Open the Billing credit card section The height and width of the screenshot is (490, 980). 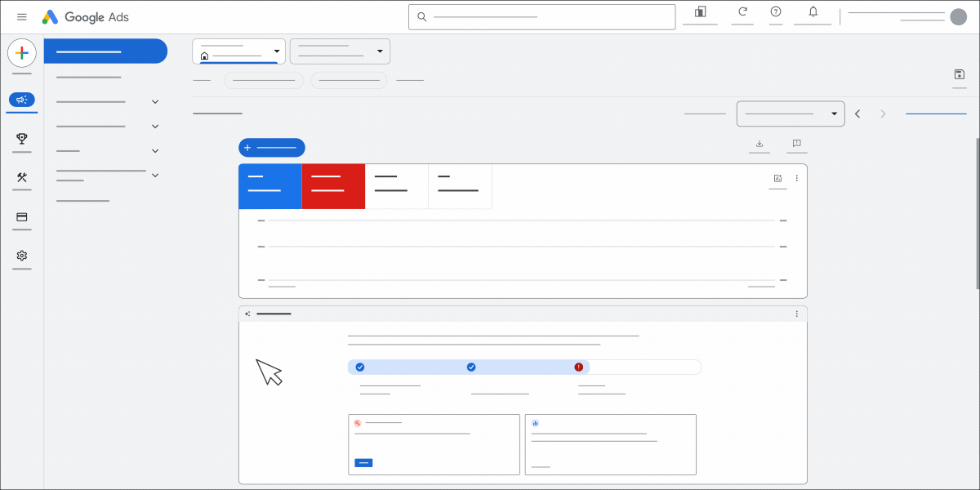tap(22, 217)
